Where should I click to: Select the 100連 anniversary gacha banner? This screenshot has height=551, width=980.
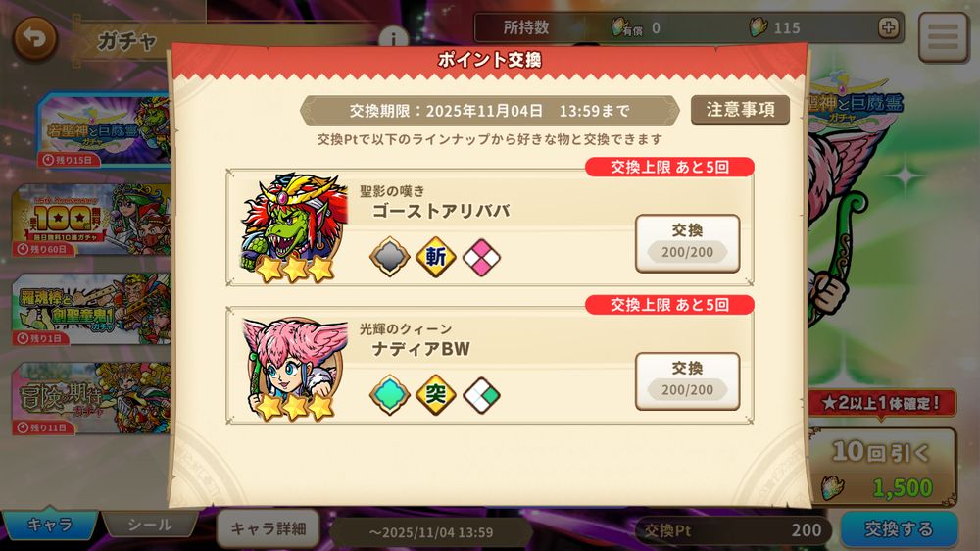91,221
